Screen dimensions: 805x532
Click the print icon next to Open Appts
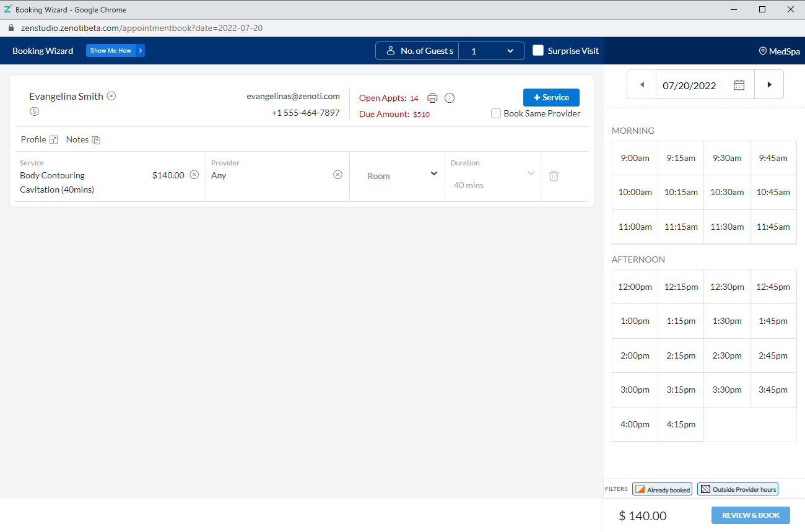[x=432, y=98]
